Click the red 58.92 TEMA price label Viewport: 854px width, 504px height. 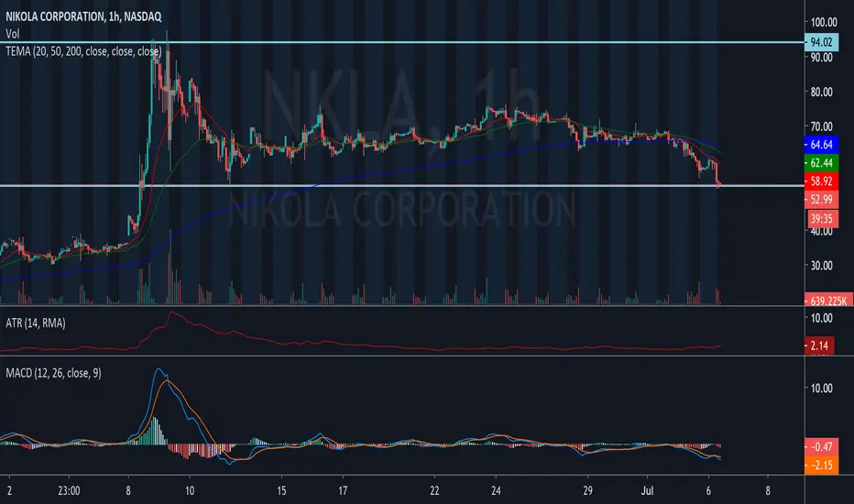[x=821, y=181]
